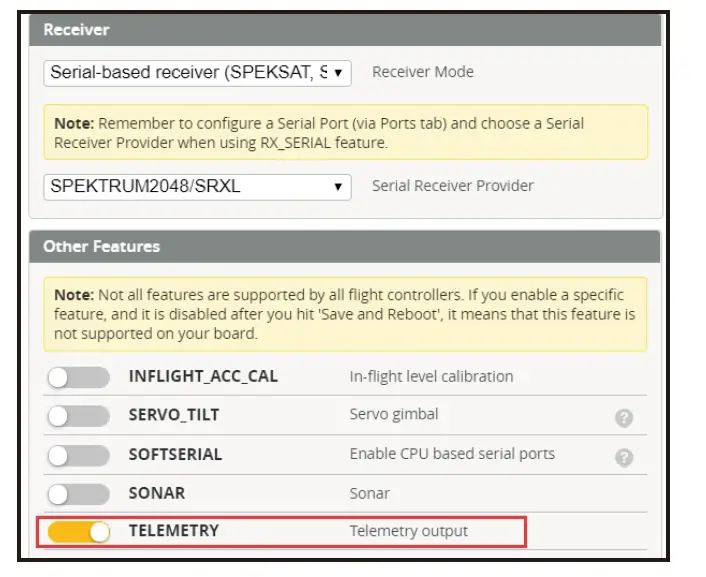
Task: Click the "Telemetry output" description text
Action: pyautogui.click(x=408, y=531)
